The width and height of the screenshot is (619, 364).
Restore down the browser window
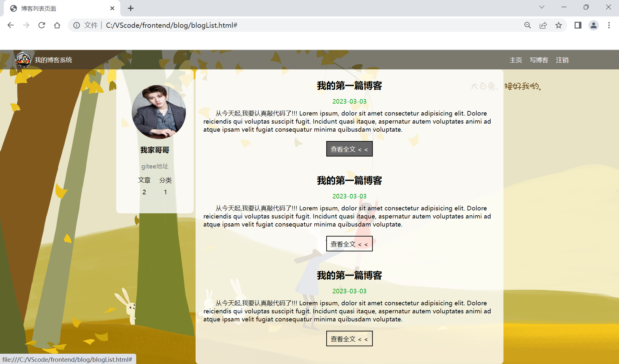[x=586, y=7]
